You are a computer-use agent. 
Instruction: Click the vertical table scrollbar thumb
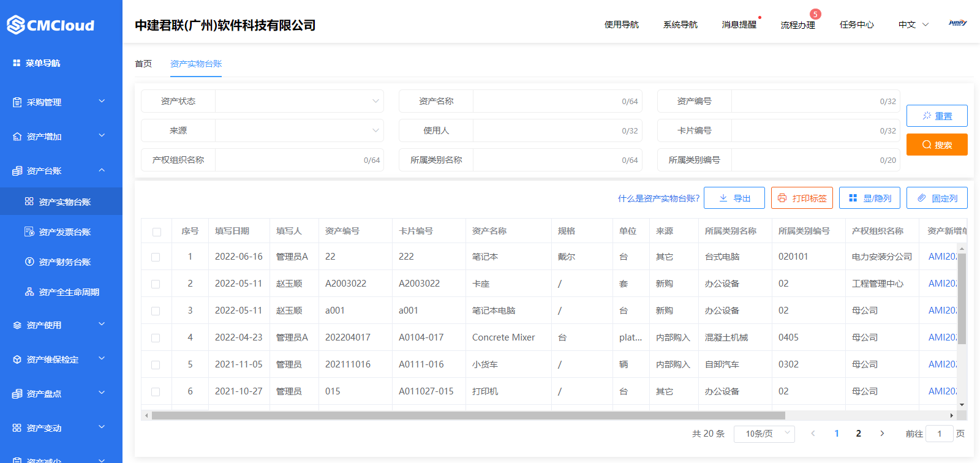coord(962,299)
